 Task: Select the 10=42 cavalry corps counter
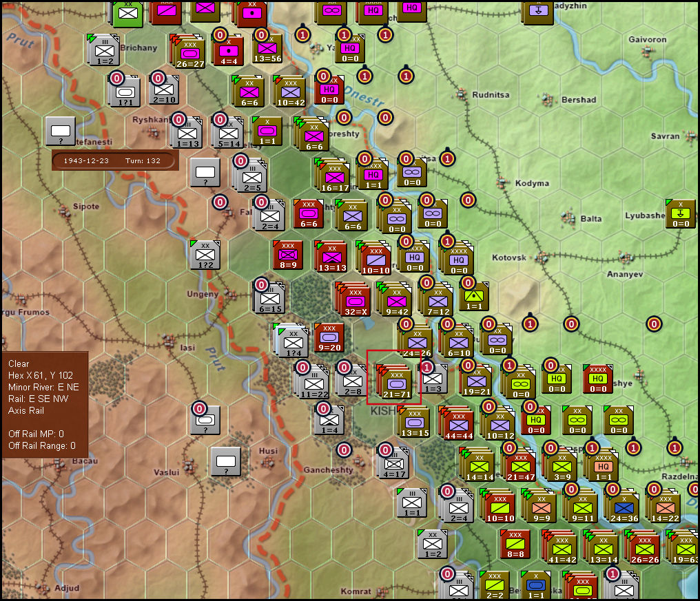point(289,92)
